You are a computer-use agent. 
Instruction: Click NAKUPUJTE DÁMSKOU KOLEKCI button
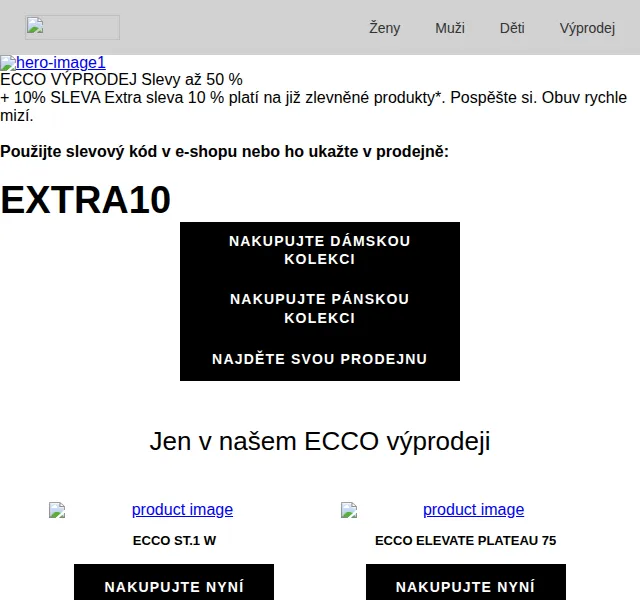pos(320,250)
